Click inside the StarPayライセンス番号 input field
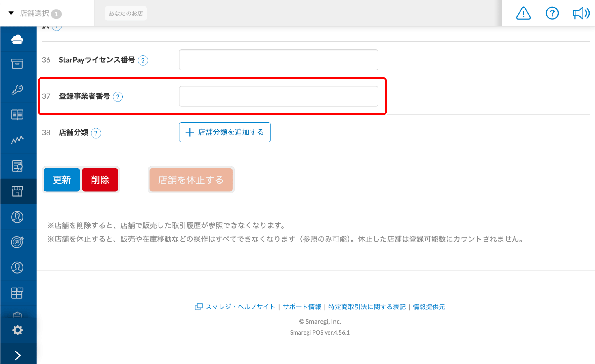Viewport: 595px width, 364px height. tap(278, 60)
